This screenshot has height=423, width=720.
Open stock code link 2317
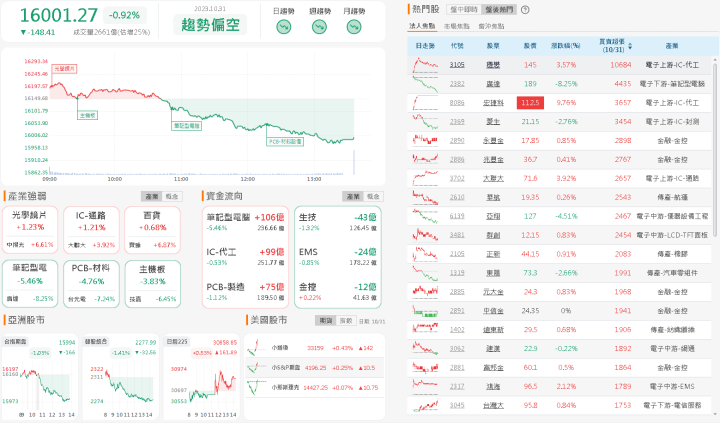(457, 386)
